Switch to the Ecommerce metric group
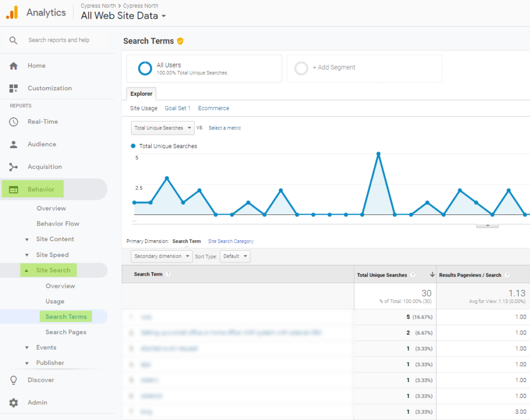The image size is (530, 420). (214, 108)
